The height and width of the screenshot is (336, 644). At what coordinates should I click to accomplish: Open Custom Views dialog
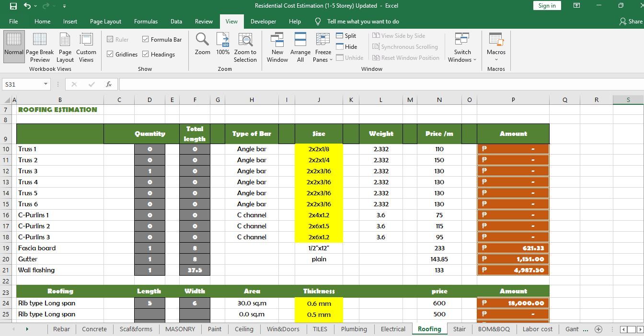pyautogui.click(x=86, y=47)
